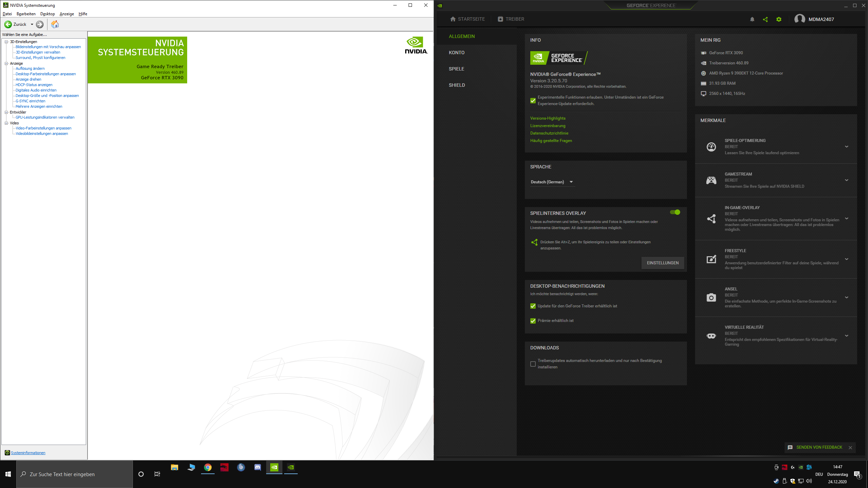This screenshot has width=868, height=488.
Task: Open Discord from the taskbar
Action: pyautogui.click(x=258, y=467)
